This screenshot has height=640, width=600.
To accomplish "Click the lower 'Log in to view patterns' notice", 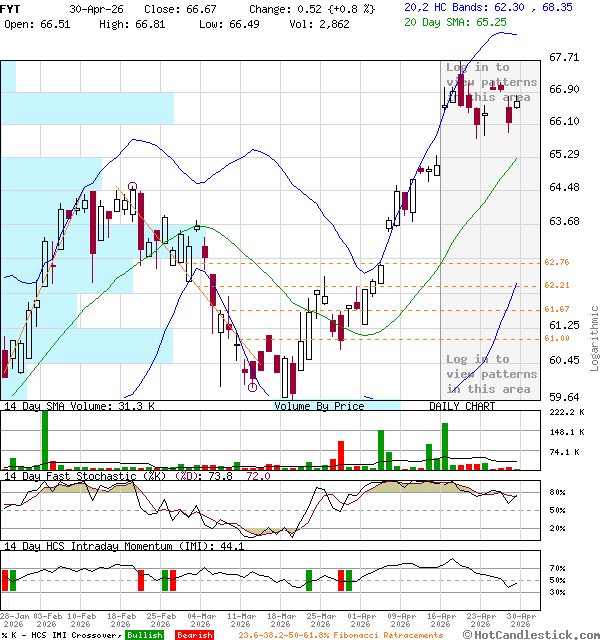I will coord(491,373).
